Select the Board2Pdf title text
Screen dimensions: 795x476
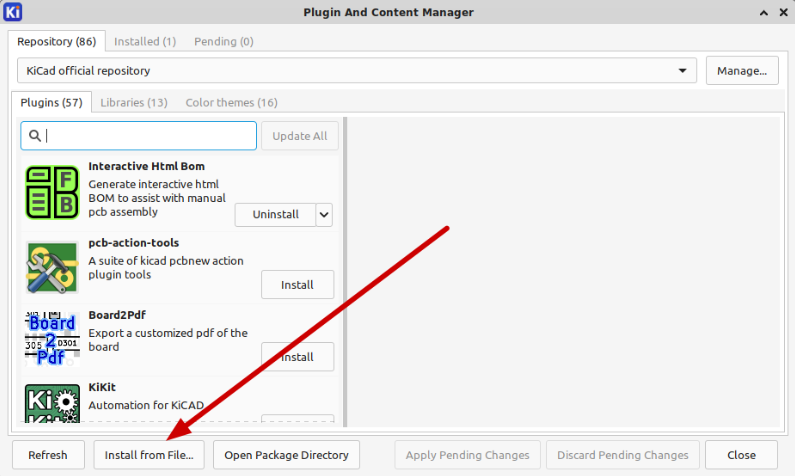coord(117,315)
